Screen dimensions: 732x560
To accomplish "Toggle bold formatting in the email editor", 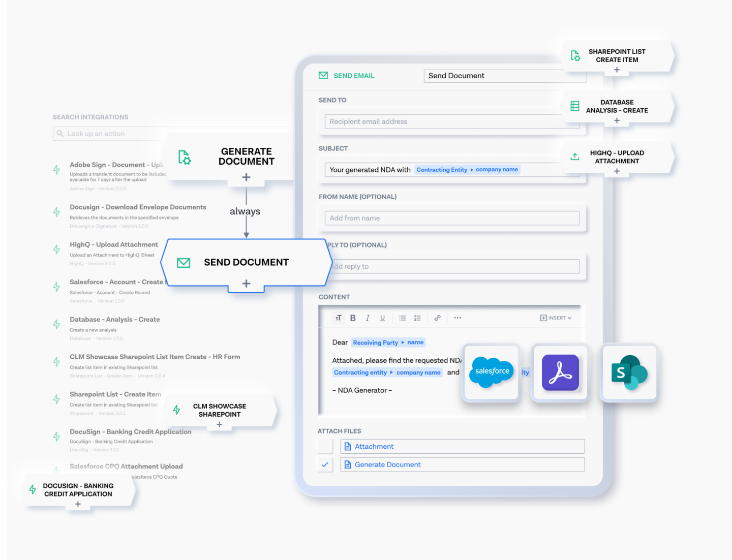I will pyautogui.click(x=353, y=318).
